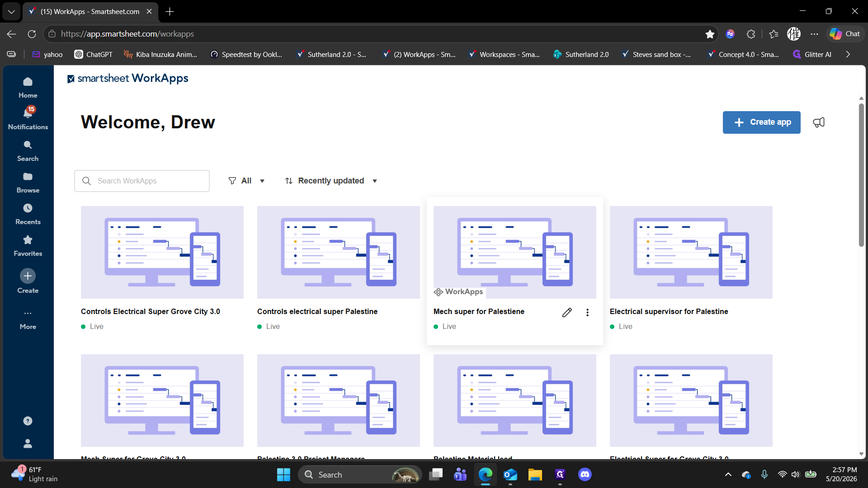
Task: Open the yahoo bookmark
Action: pyautogui.click(x=47, y=54)
